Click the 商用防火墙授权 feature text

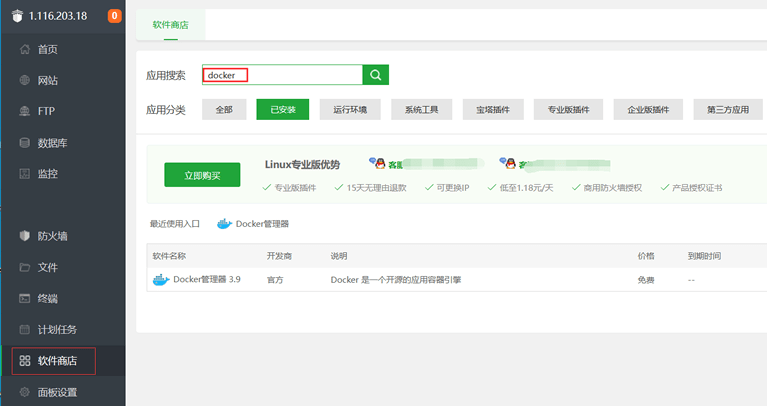coord(612,188)
